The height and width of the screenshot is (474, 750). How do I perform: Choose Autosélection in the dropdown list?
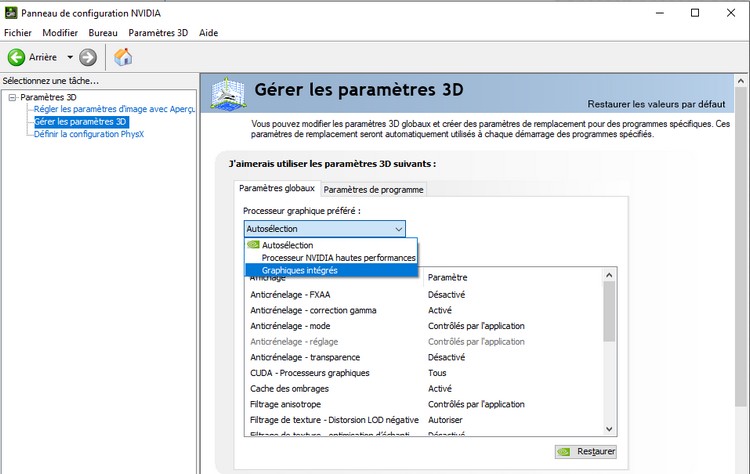[331, 245]
